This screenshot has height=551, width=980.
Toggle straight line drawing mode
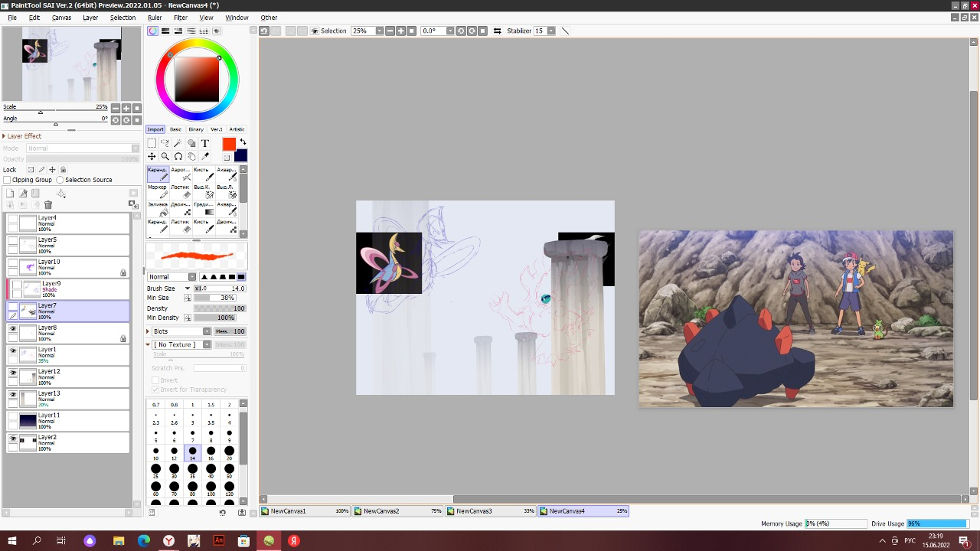point(566,31)
